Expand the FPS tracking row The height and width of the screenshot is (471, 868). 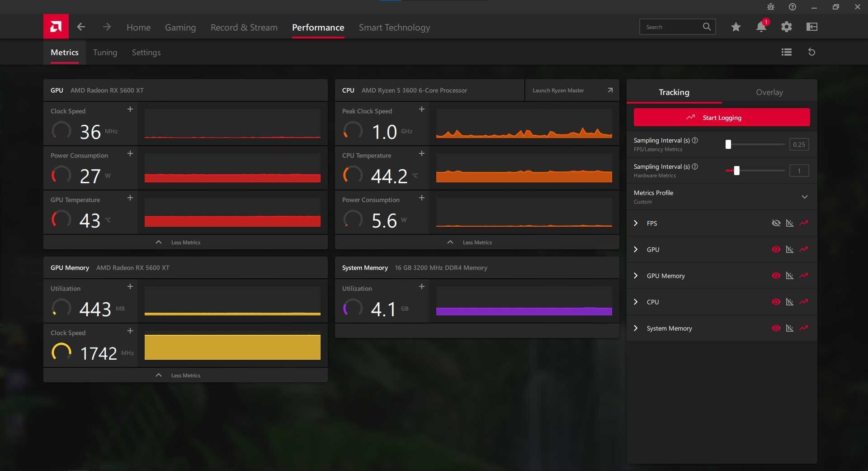tap(636, 223)
